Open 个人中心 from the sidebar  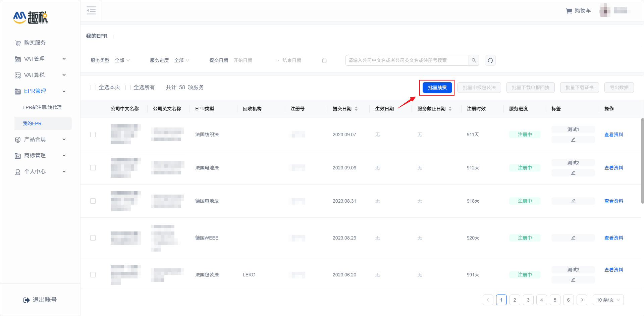point(35,171)
